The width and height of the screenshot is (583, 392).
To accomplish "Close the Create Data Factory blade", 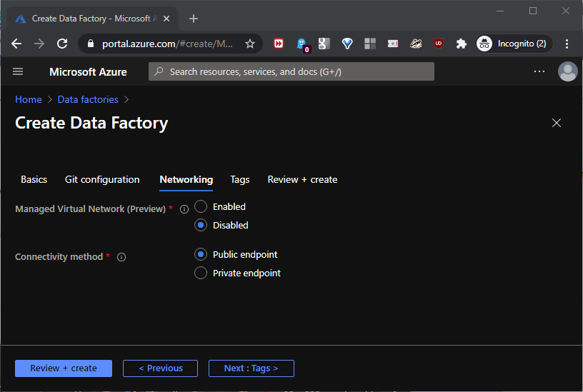I will pos(557,123).
